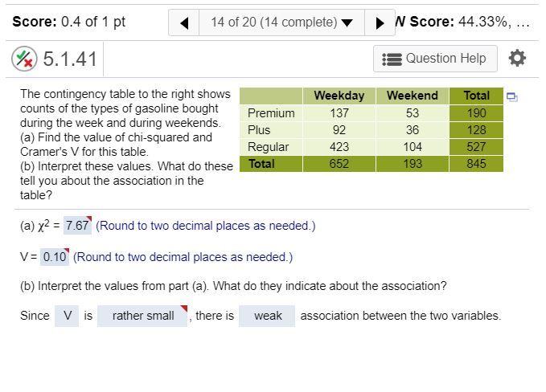
Task: Go to previous question arrow
Action: click(184, 22)
